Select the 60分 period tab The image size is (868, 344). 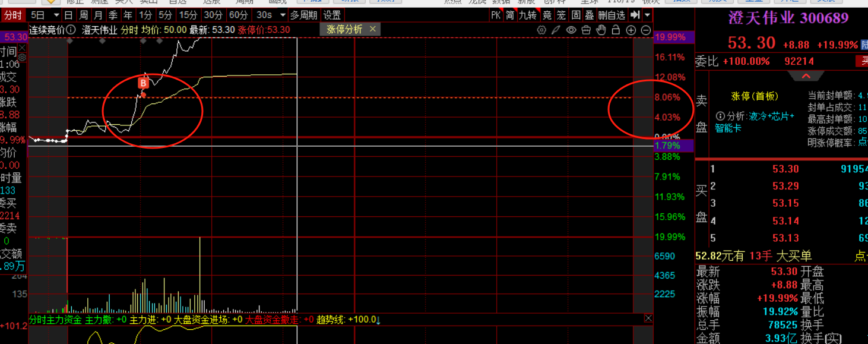click(238, 15)
